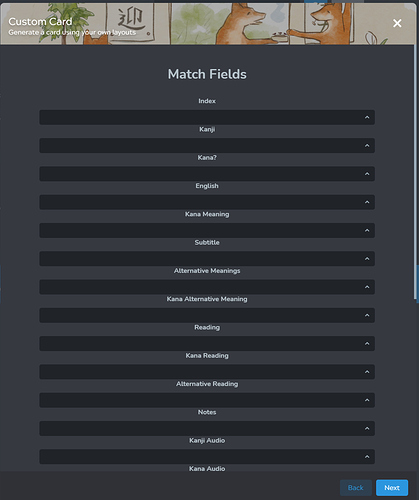
Task: Click the Kana Reading chevron icon
Action: pyautogui.click(x=367, y=372)
